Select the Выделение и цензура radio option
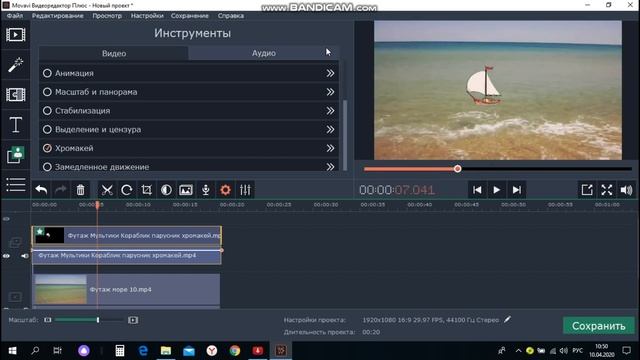The width and height of the screenshot is (640, 360). tap(47, 129)
